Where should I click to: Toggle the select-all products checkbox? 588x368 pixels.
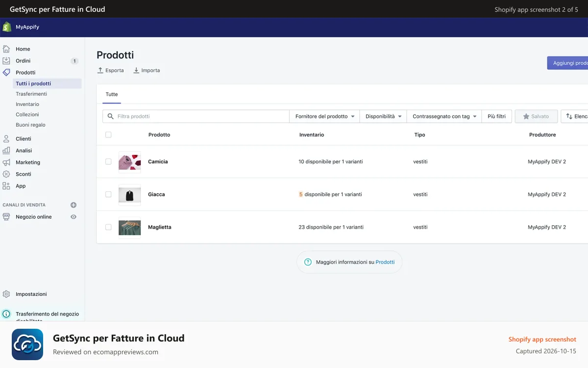[108, 135]
